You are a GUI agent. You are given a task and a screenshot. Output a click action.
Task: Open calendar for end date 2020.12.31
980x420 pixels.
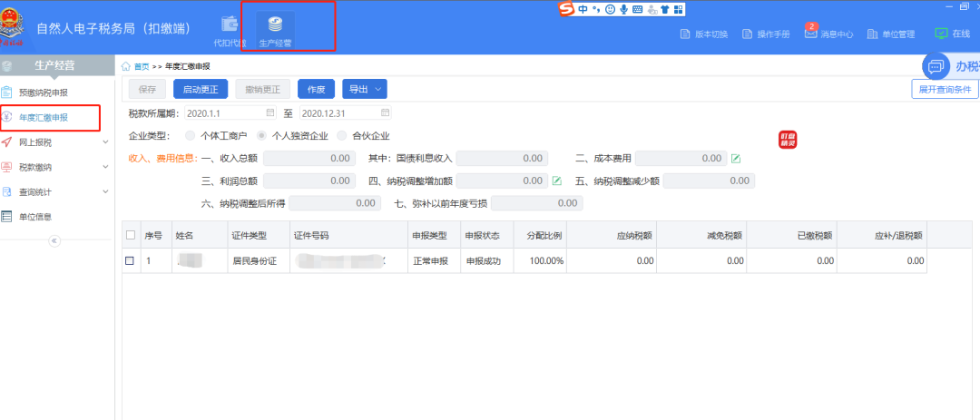[386, 112]
